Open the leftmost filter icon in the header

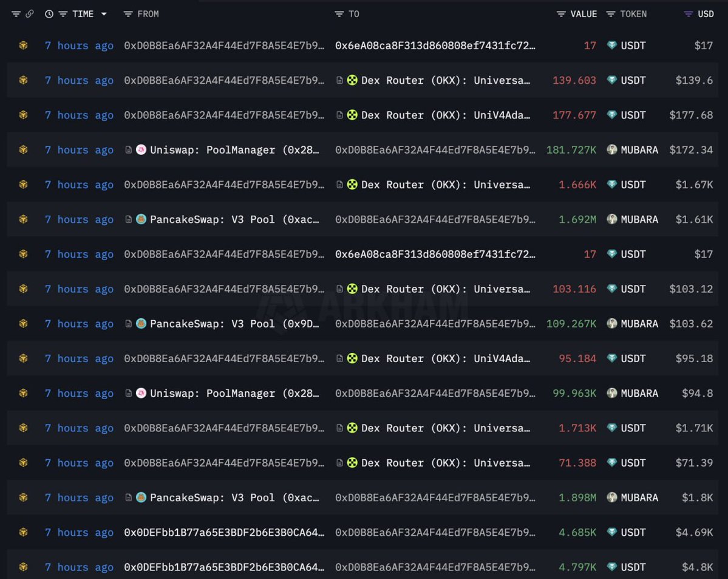[x=16, y=14]
